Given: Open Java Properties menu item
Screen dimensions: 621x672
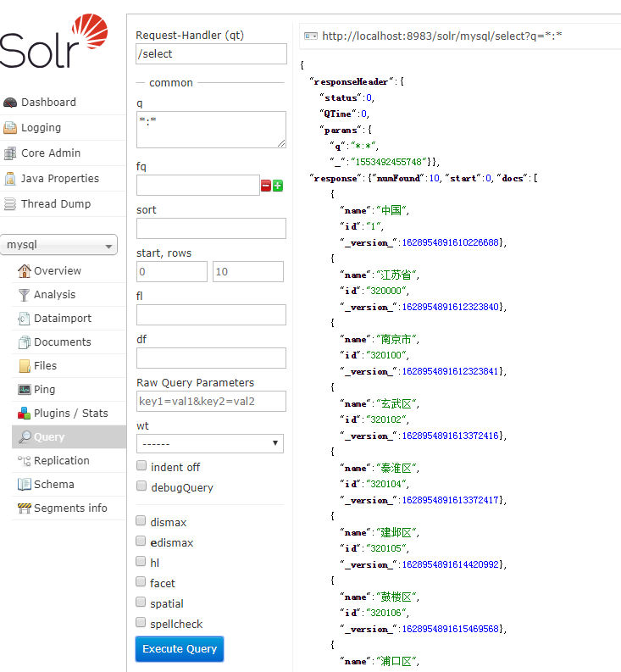Looking at the screenshot, I should [x=60, y=178].
